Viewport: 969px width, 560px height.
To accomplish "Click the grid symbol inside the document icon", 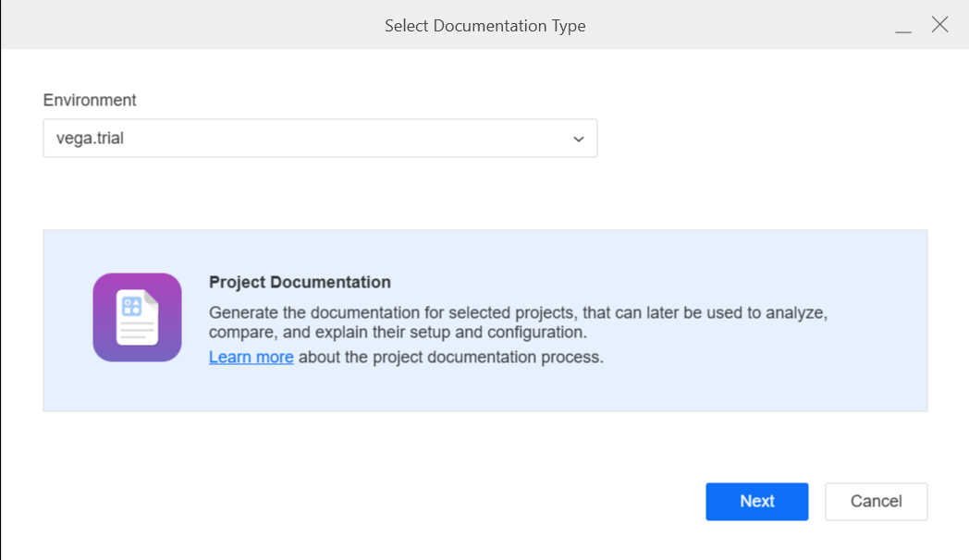I will point(131,307).
